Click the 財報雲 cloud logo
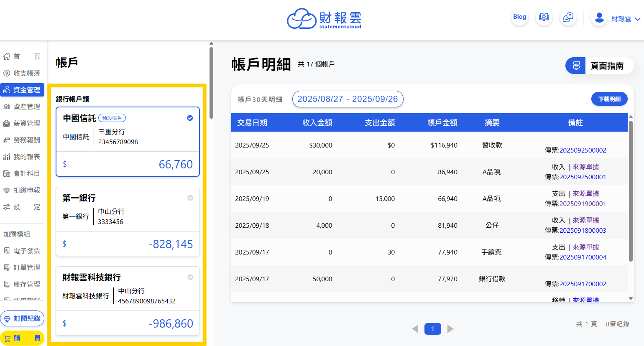This screenshot has height=346, width=644. click(301, 19)
